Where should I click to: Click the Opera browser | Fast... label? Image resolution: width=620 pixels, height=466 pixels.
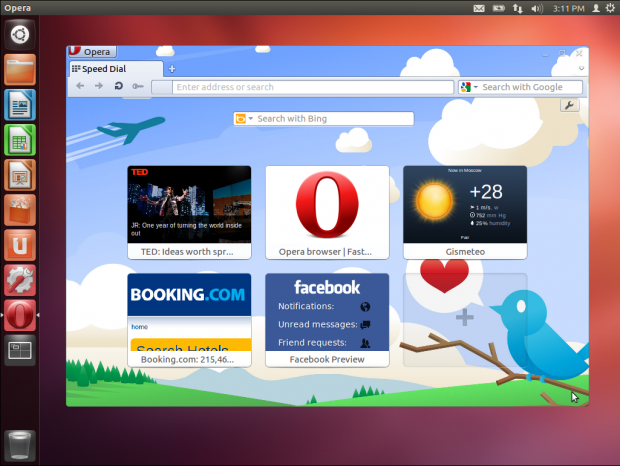325,252
